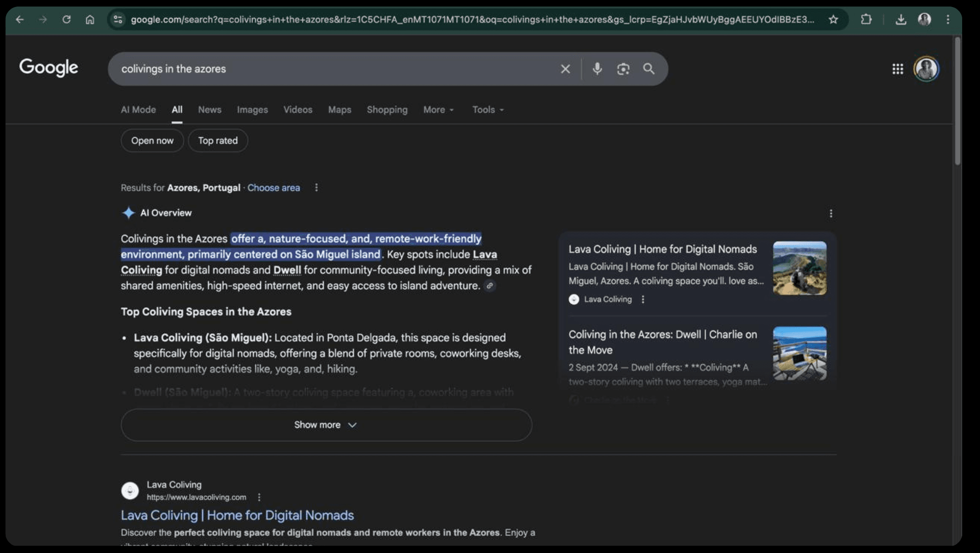This screenshot has height=553, width=980.
Task: Open Lava Coliving Home for Digital Nomads result
Action: pyautogui.click(x=237, y=516)
